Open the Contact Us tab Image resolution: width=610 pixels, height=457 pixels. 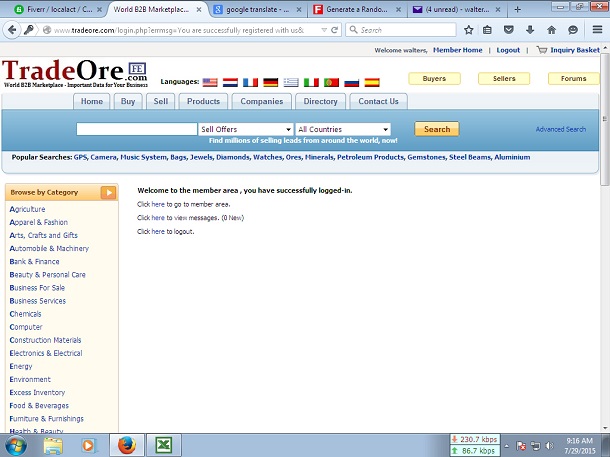tap(379, 102)
